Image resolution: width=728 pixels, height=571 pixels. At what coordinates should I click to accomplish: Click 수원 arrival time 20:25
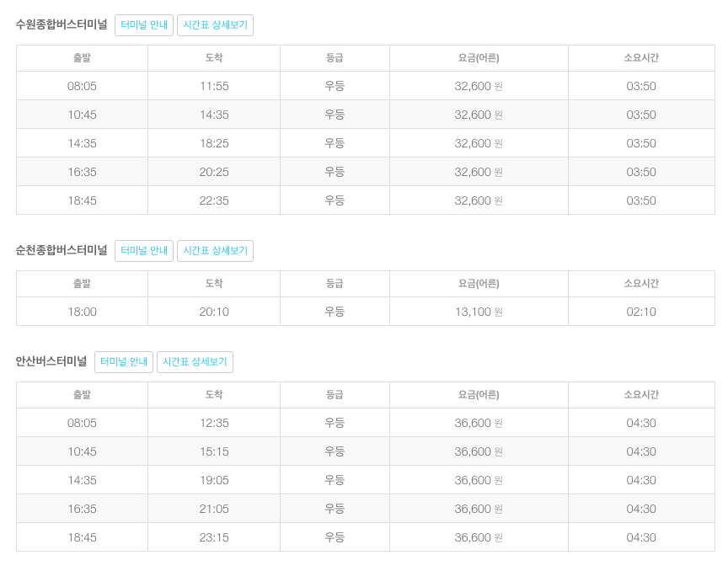[x=214, y=173]
